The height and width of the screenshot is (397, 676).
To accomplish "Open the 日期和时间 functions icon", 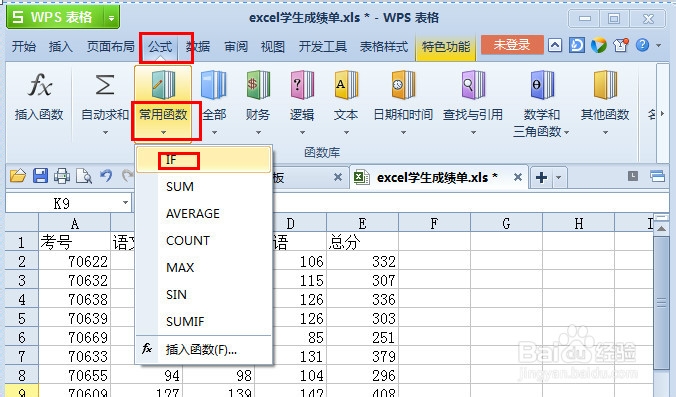I will 403,85.
